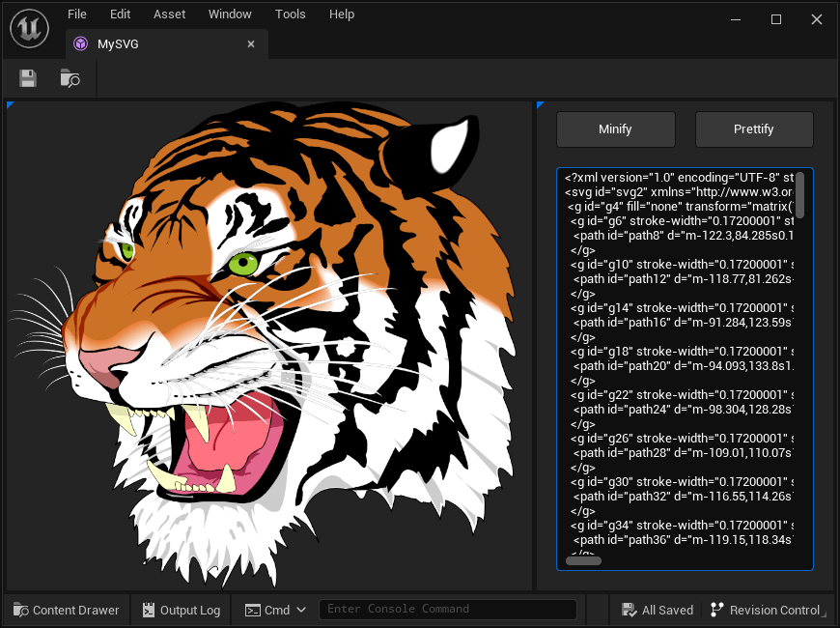Click the '<path id="path16"' line
840x628 pixels.
(683, 323)
